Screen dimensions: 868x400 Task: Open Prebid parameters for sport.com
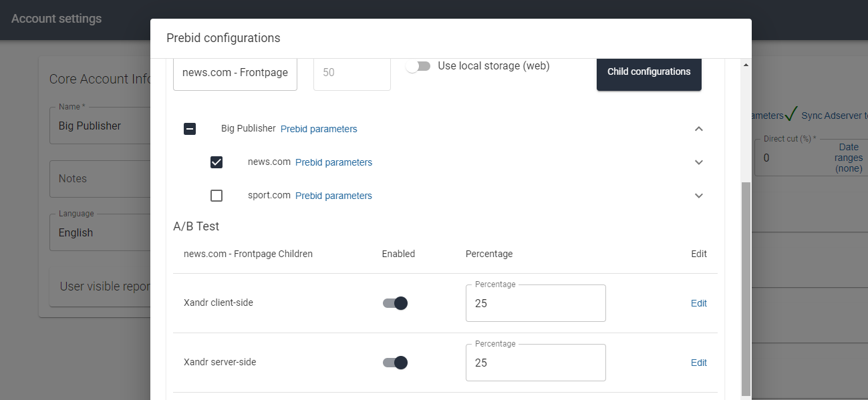333,196
